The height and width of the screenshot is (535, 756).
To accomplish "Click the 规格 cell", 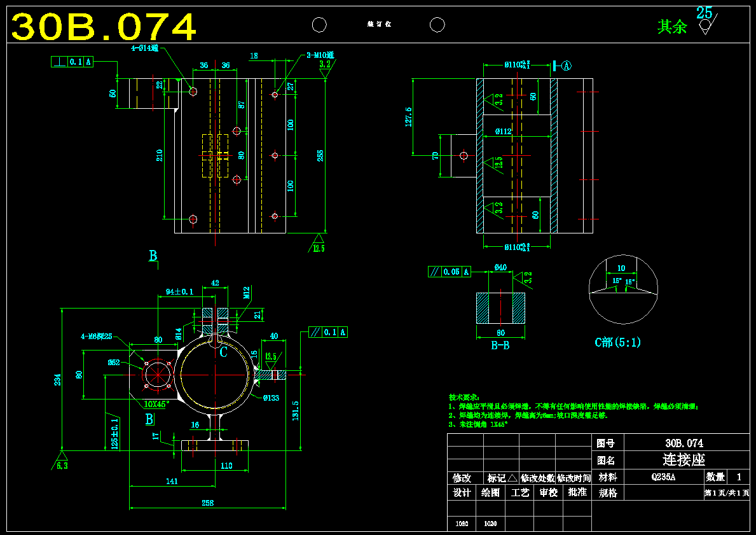I will (x=607, y=493).
